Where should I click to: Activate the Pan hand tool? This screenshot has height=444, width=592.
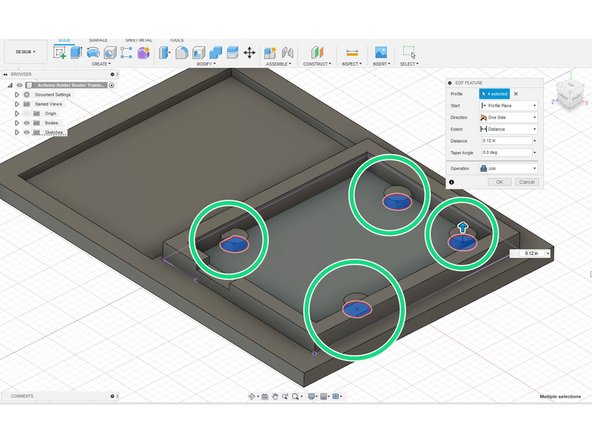click(275, 396)
